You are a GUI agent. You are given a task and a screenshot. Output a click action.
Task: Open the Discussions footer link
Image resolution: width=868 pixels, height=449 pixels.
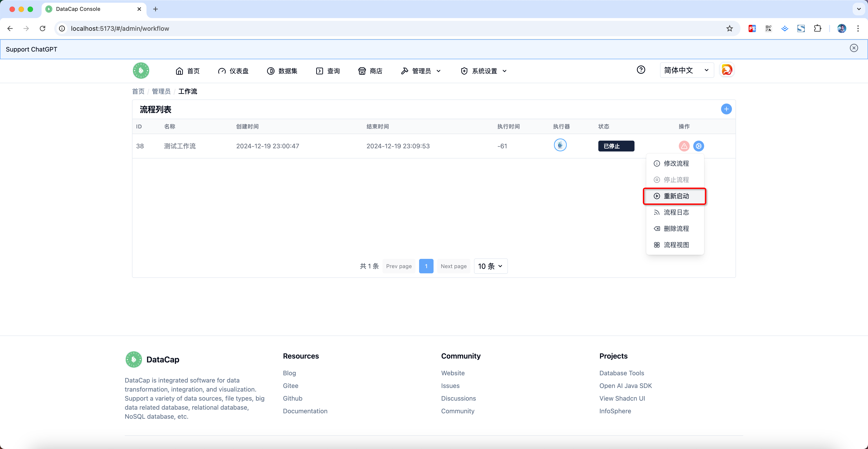[458, 398]
